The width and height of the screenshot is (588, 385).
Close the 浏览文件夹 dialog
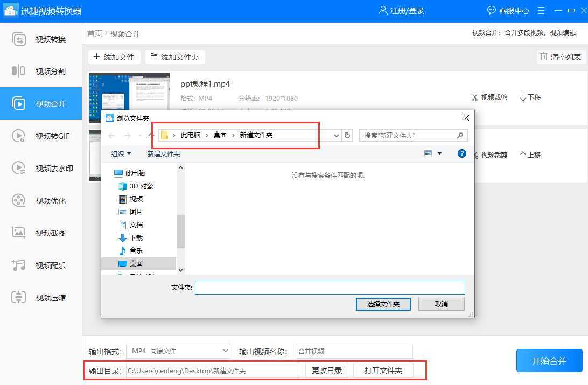point(466,118)
